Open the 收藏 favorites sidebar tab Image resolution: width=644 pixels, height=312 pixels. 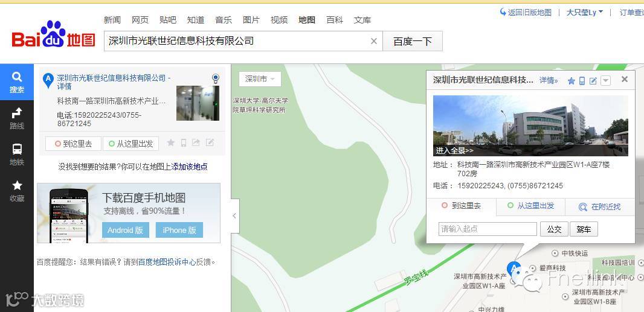17,191
